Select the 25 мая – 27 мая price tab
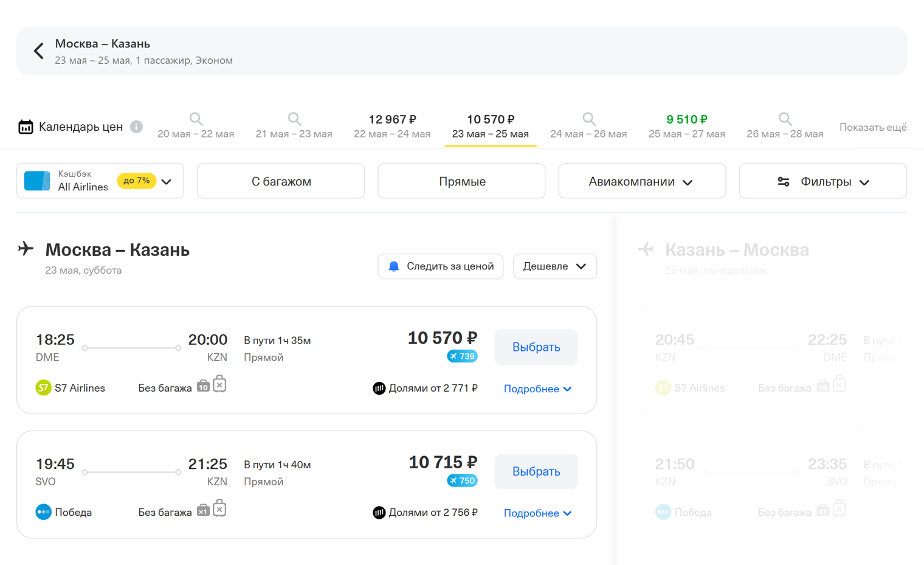924x565 pixels. pos(686,126)
